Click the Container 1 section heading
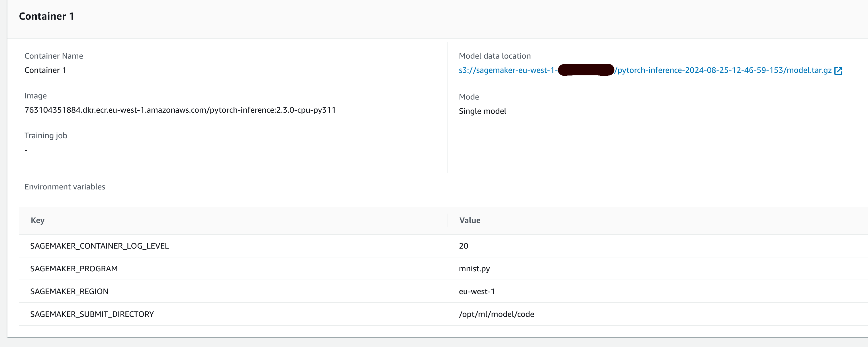This screenshot has width=868, height=347. [x=46, y=16]
